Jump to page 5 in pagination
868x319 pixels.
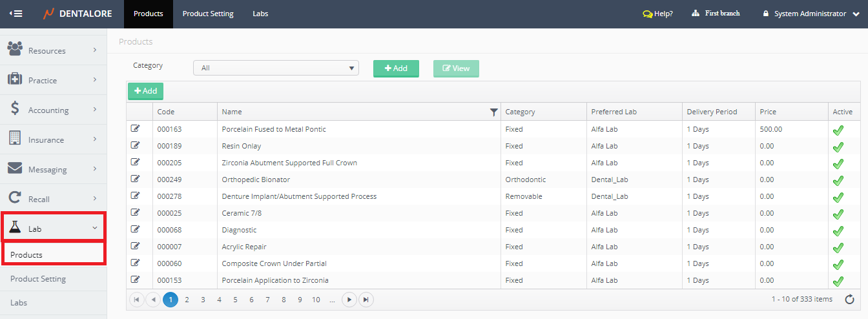point(235,300)
